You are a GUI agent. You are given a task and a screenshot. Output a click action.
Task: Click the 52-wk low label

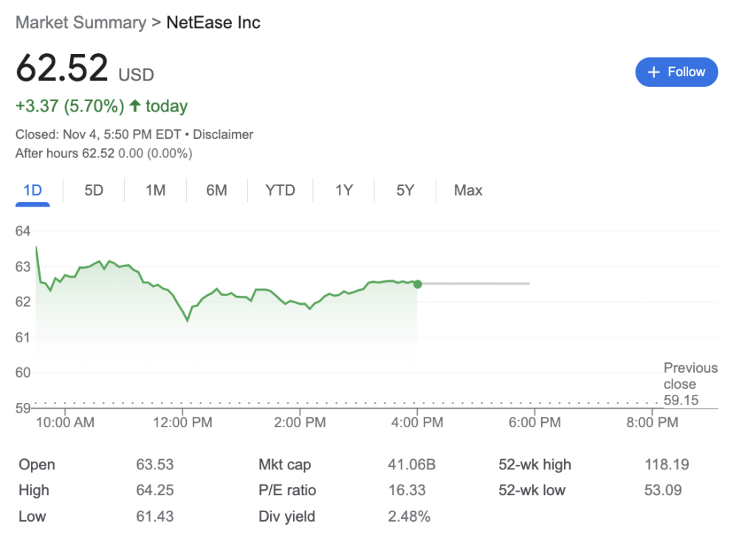coord(532,490)
